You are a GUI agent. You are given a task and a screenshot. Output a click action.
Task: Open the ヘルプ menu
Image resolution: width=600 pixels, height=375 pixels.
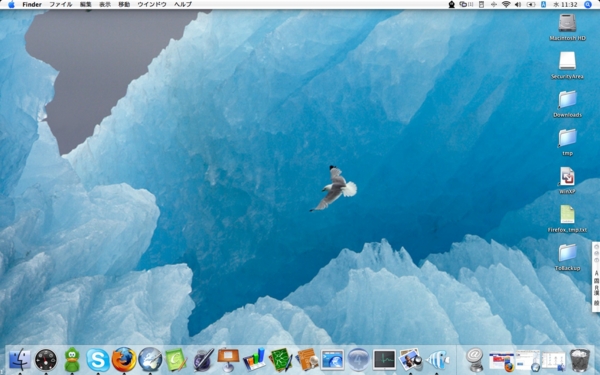coord(183,5)
